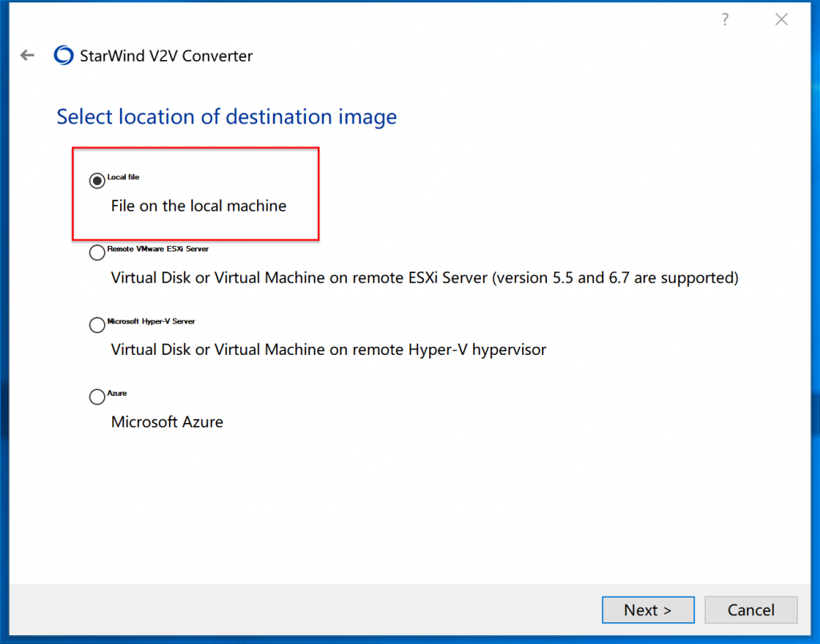Screen dimensions: 820x644
Task: Click the ESXi Server version description text
Action: tap(424, 278)
